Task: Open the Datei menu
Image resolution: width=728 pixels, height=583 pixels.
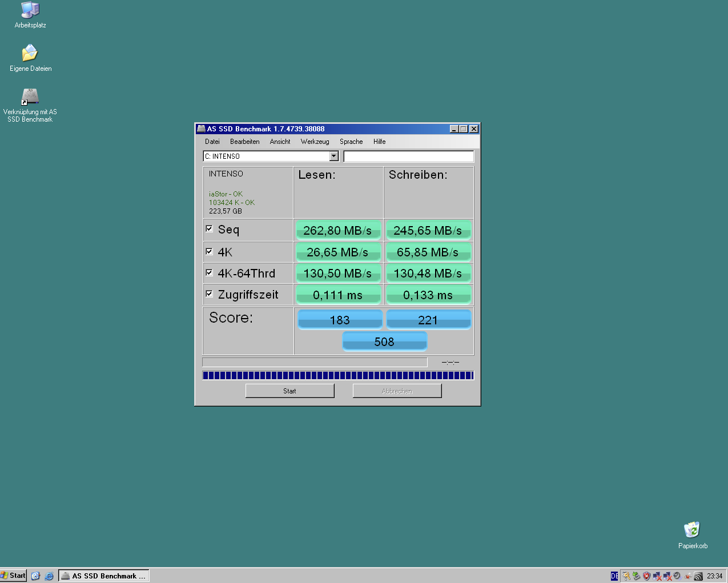Action: 212,142
